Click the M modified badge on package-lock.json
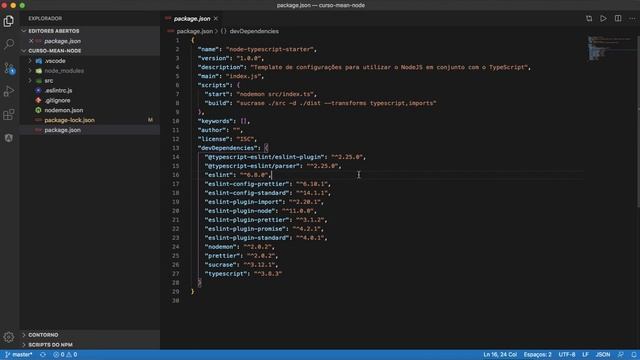 pyautogui.click(x=150, y=120)
